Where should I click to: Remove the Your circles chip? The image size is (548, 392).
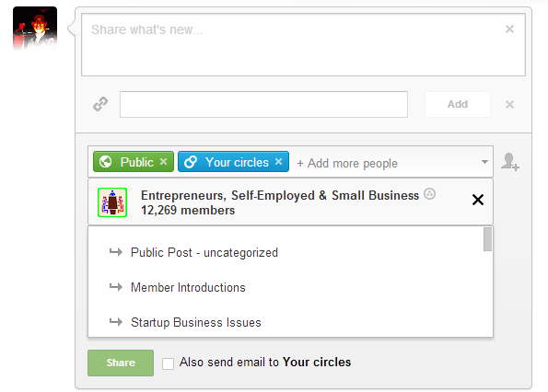(278, 162)
